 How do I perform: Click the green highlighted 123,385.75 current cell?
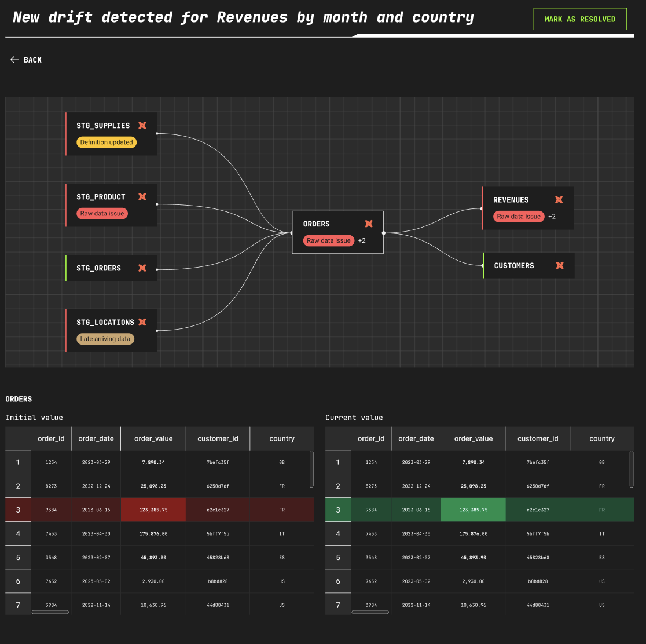pos(474,510)
